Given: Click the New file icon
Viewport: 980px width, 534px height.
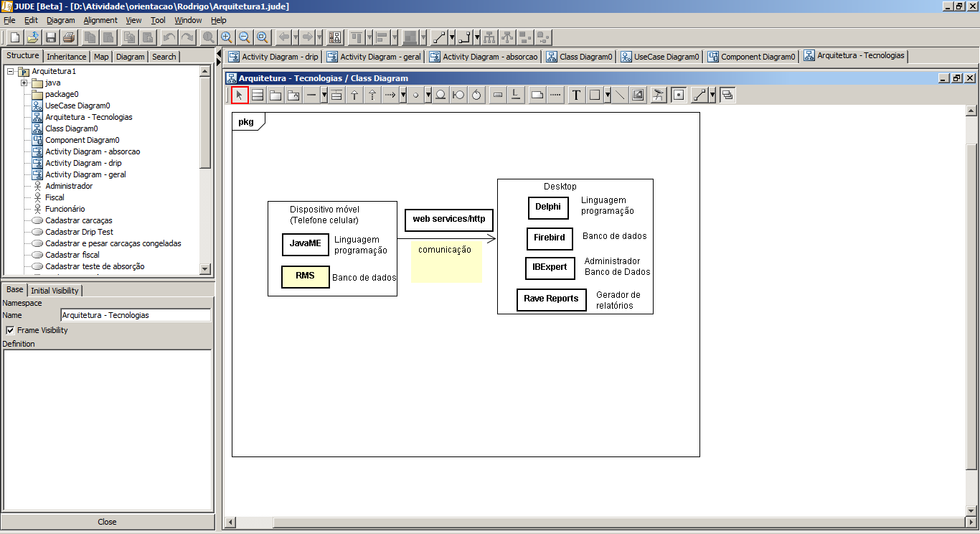Looking at the screenshot, I should (x=14, y=37).
